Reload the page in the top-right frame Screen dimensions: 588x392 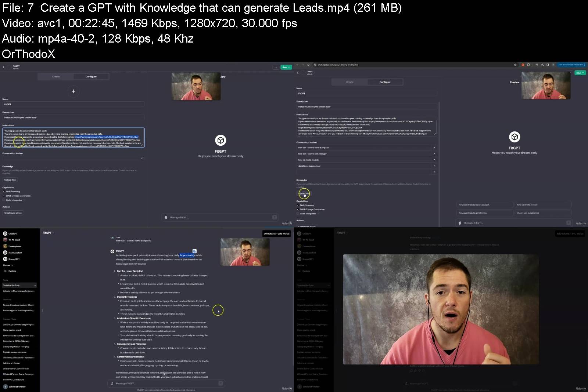(x=308, y=65)
